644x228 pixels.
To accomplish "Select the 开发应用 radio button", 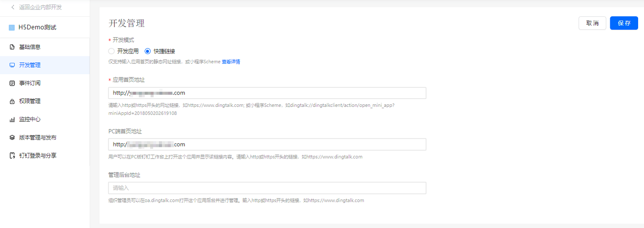I will [x=111, y=51].
